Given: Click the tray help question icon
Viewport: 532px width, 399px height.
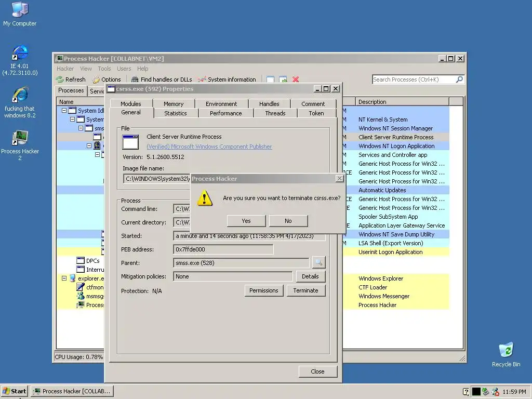Looking at the screenshot, I should click(x=466, y=392).
